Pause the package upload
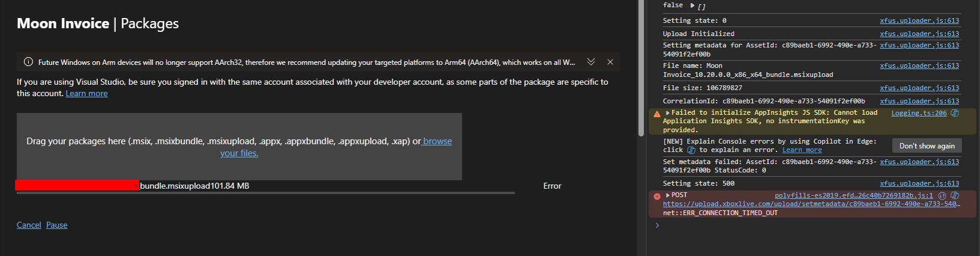The height and width of the screenshot is (256, 980). click(56, 225)
